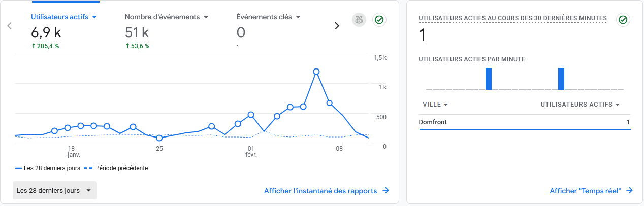This screenshot has width=644, height=206.
Task: Open the "Les 28 derniers jours" date range selector
Action: tap(54, 191)
